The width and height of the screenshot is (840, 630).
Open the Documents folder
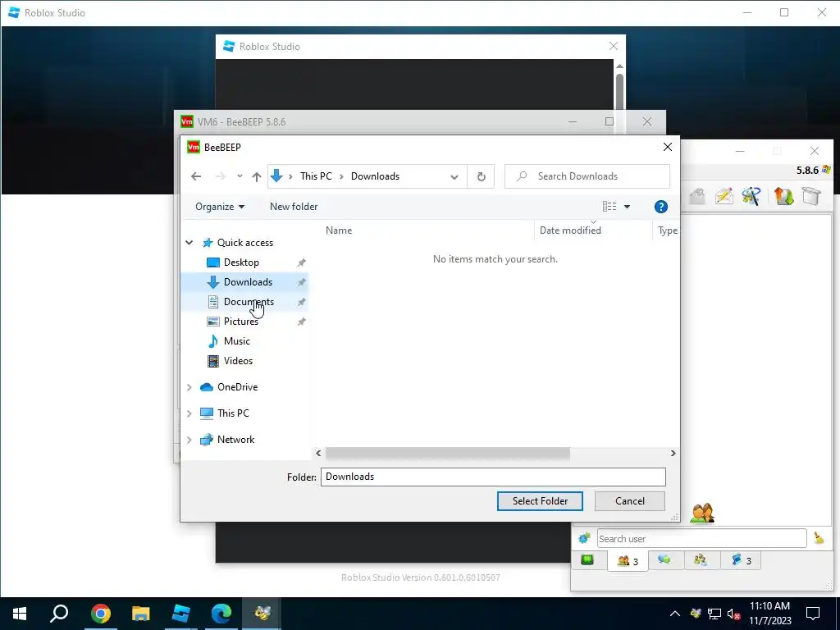(x=249, y=302)
